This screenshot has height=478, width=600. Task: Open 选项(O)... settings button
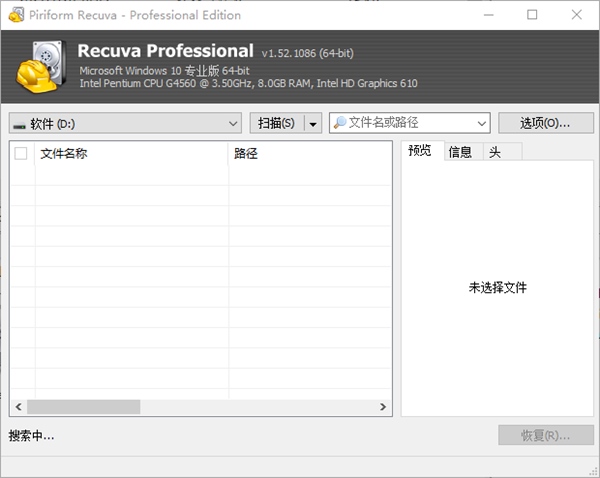(x=546, y=123)
